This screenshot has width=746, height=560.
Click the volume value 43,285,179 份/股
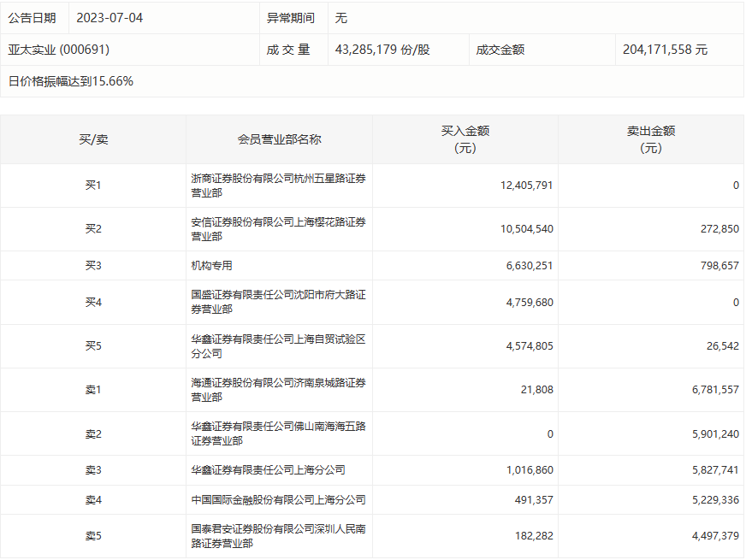click(382, 50)
